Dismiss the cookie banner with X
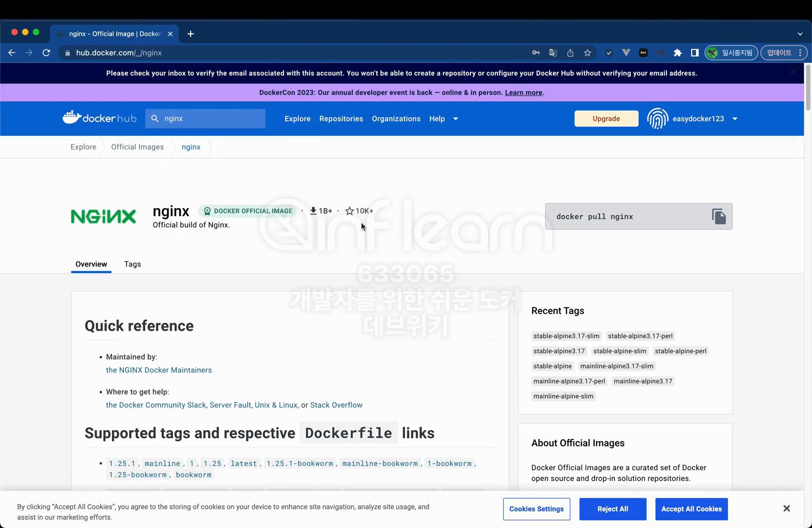This screenshot has width=812, height=528. [787, 508]
